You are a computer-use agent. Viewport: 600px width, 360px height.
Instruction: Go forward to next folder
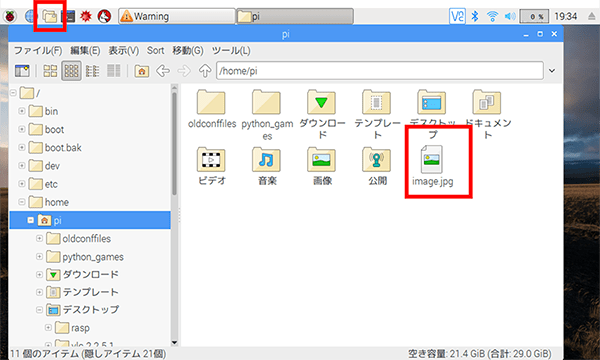(184, 71)
